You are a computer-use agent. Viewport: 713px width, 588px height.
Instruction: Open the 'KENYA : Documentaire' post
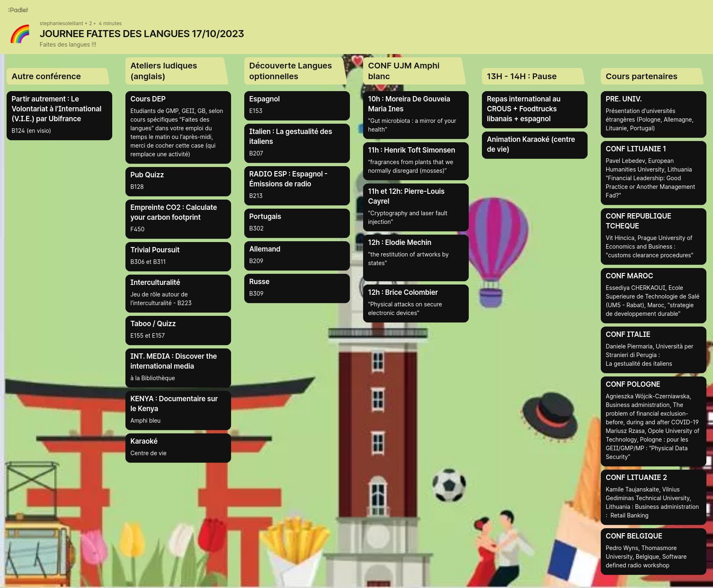178,410
